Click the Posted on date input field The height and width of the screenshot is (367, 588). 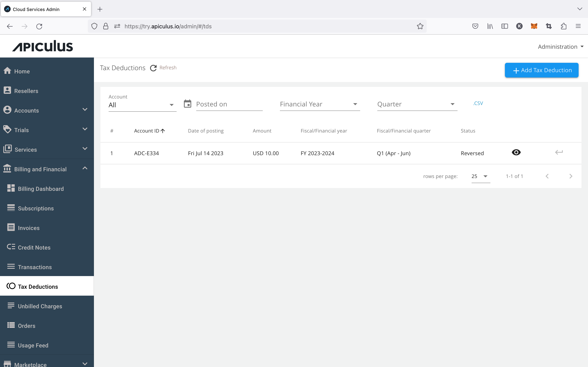tap(229, 104)
